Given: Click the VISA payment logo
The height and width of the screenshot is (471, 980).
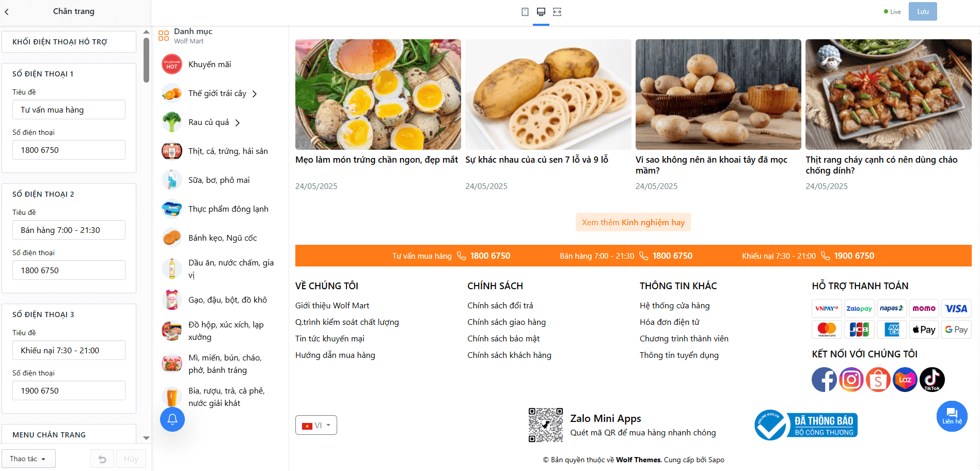Looking at the screenshot, I should 956,308.
